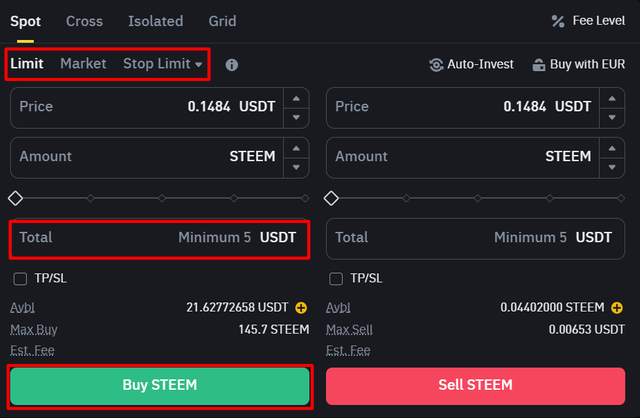Click the Auto-Invest icon

tap(436, 64)
